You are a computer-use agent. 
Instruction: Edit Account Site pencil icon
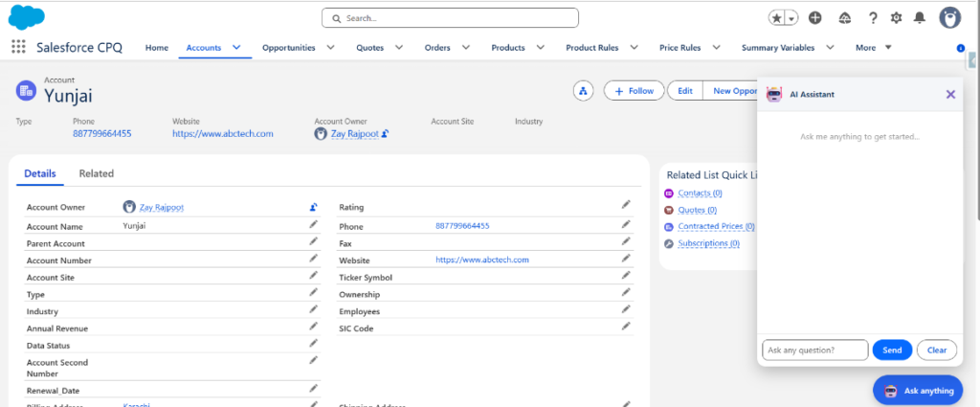coord(313,275)
